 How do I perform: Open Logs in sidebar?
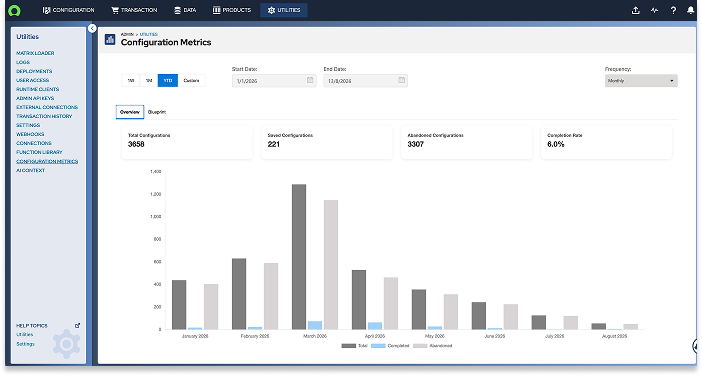pos(23,62)
